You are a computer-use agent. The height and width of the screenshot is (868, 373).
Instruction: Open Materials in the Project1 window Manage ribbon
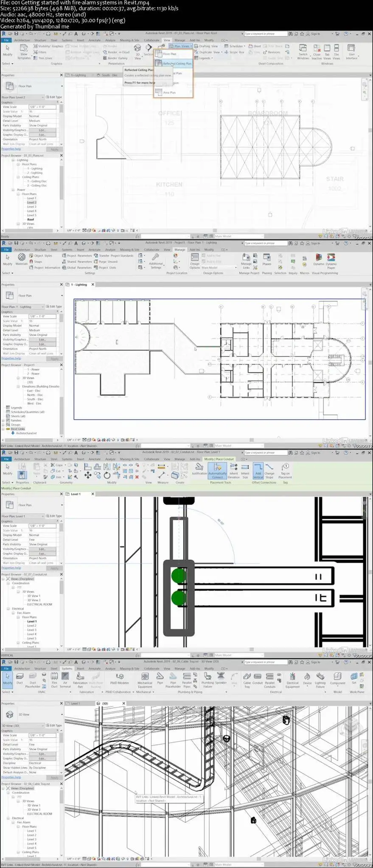[22, 259]
